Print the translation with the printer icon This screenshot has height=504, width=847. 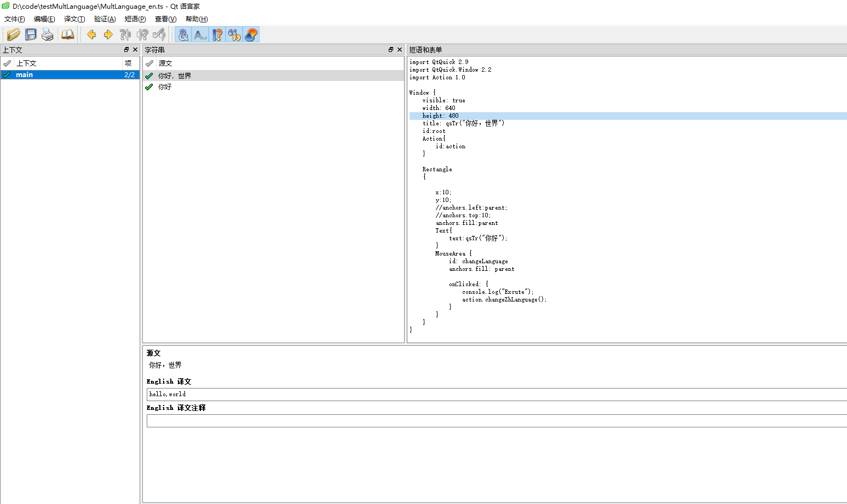click(48, 34)
